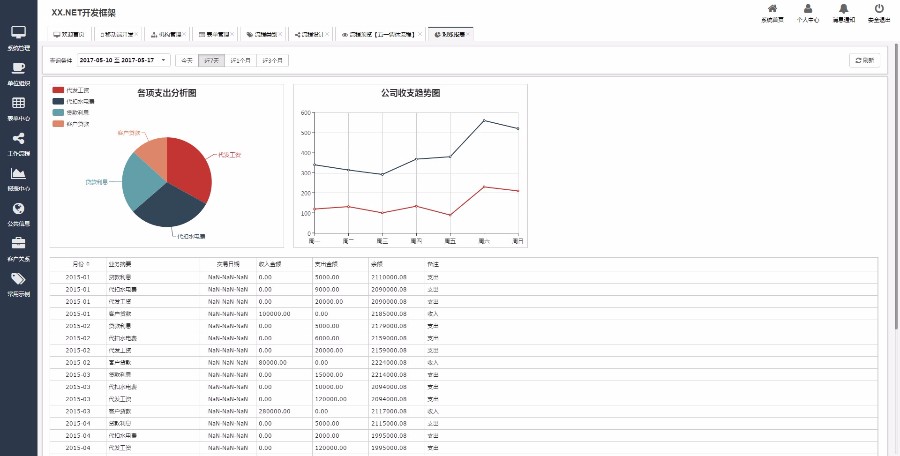Go to 系统首页 via the house icon
Screen dimensions: 900x456
click(772, 13)
